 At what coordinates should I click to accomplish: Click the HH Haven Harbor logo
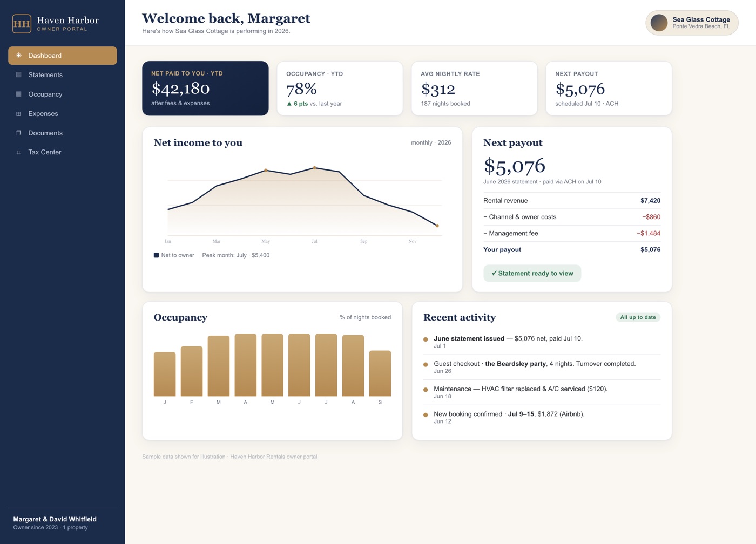pos(22,24)
